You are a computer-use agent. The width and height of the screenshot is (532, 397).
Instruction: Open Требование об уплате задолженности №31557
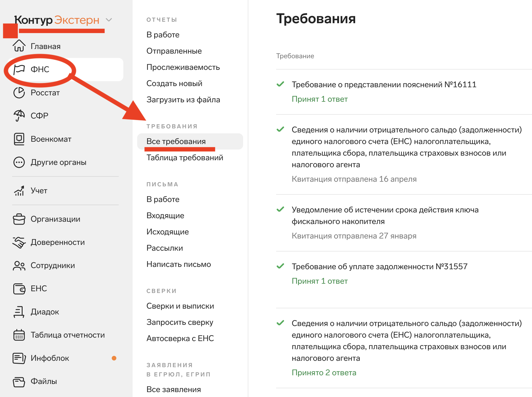[x=379, y=267]
